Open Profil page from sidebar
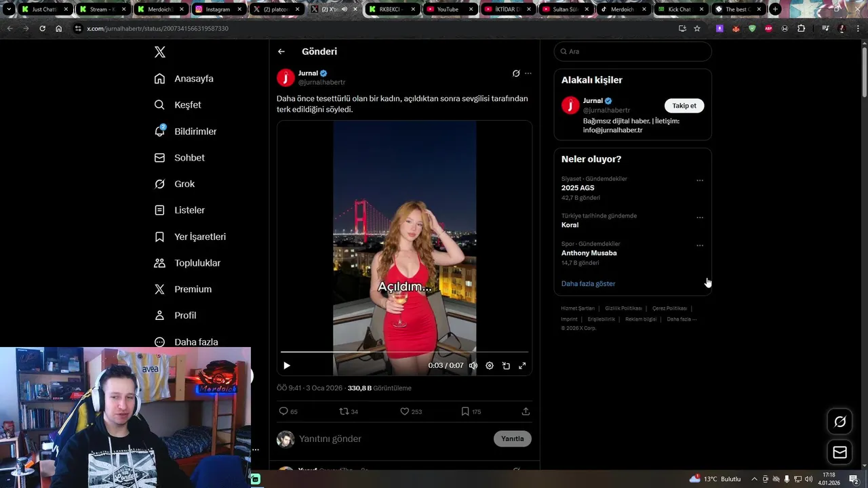This screenshot has height=488, width=868. coord(175,316)
